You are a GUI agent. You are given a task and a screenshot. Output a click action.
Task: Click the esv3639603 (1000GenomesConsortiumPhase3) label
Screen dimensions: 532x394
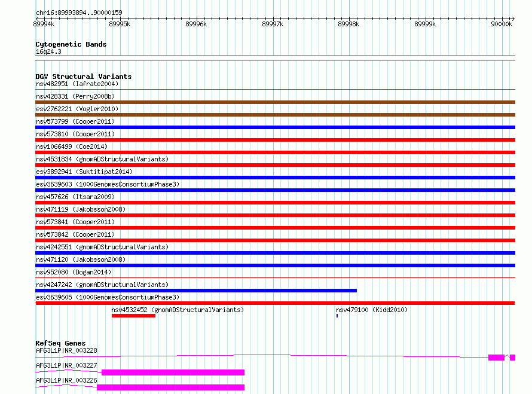[108, 184]
